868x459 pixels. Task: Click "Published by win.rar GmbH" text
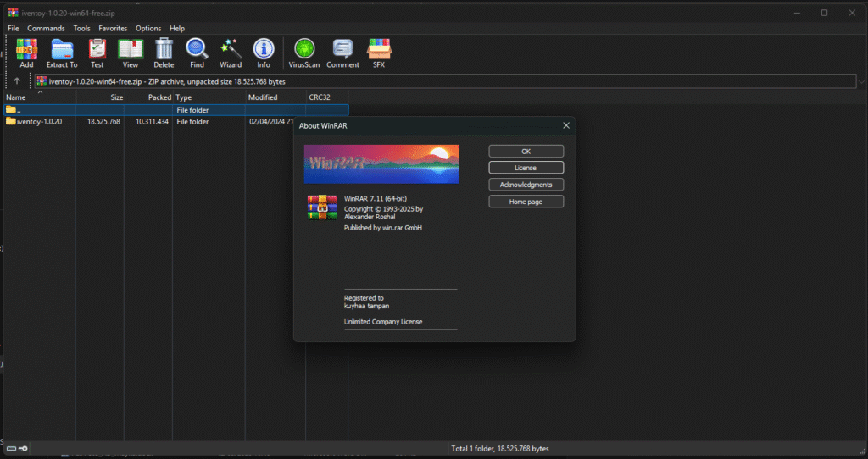click(383, 227)
